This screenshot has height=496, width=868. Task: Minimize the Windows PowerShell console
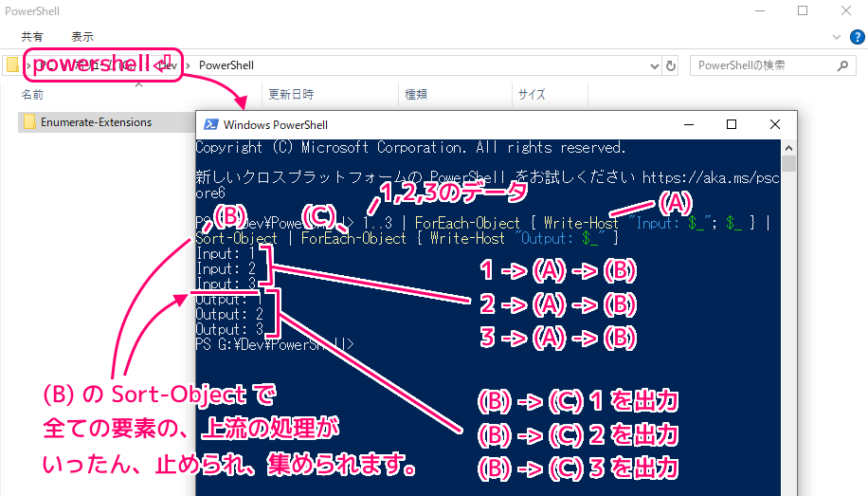687,124
